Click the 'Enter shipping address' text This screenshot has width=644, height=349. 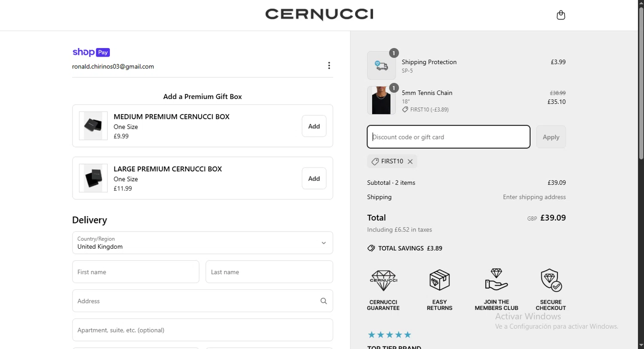coord(534,197)
